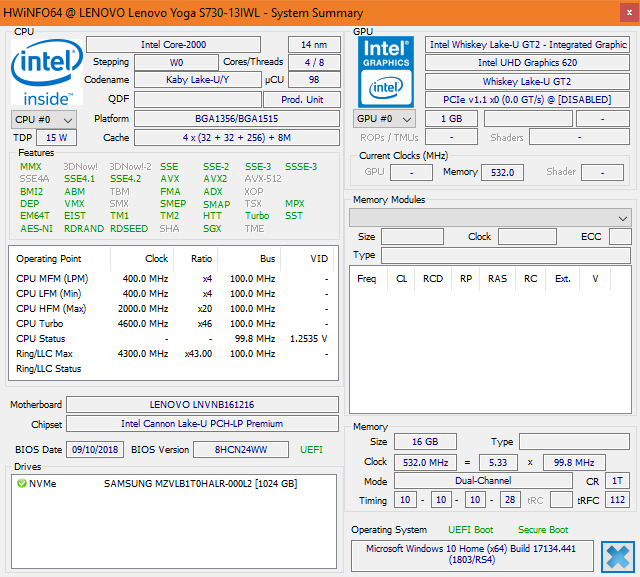The width and height of the screenshot is (640, 577).
Task: Click the 4 / 8 cores/threads value
Action: click(314, 62)
